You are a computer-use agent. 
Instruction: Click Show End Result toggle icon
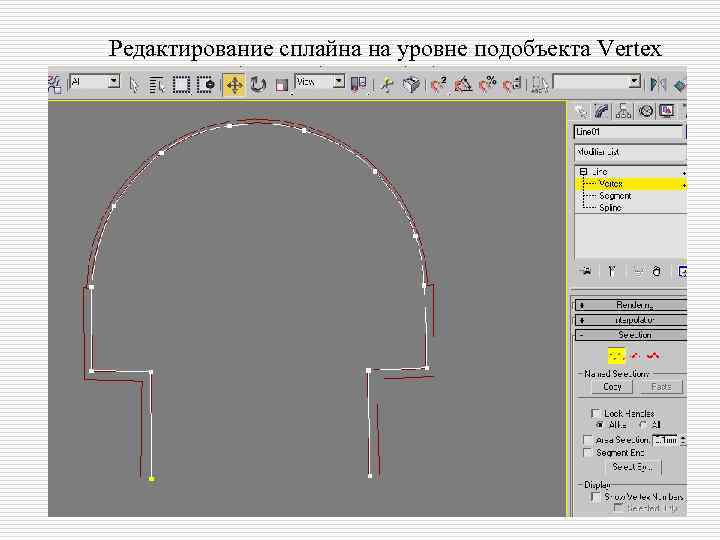click(612, 272)
